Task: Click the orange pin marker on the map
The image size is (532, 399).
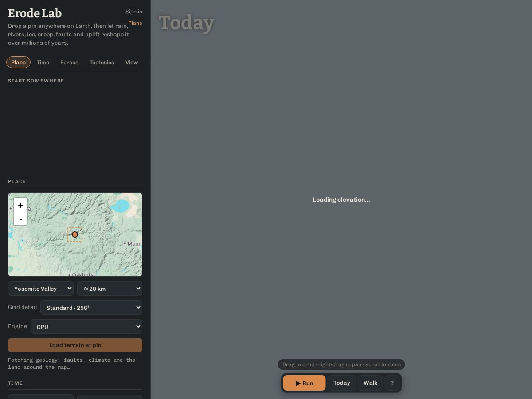Action: pyautogui.click(x=75, y=235)
